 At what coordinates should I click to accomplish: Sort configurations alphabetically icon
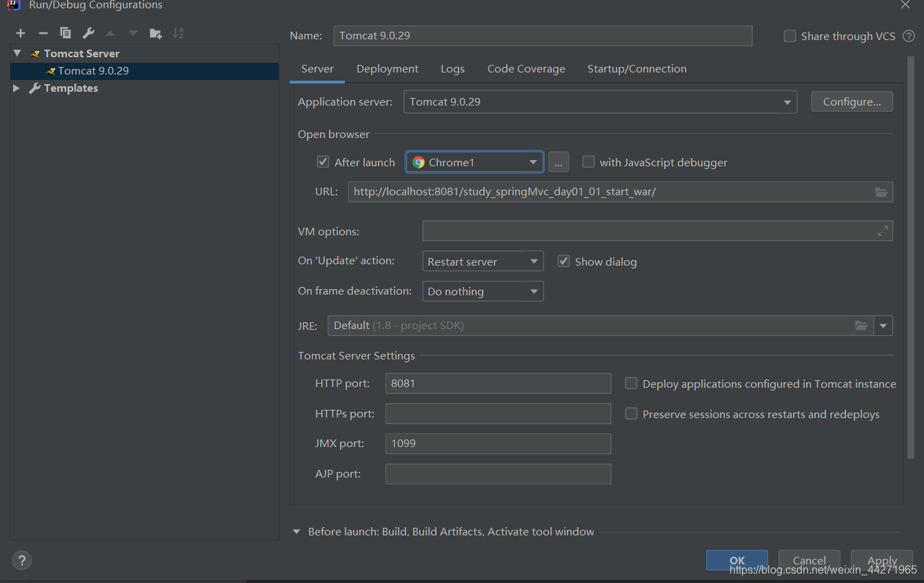(x=178, y=33)
